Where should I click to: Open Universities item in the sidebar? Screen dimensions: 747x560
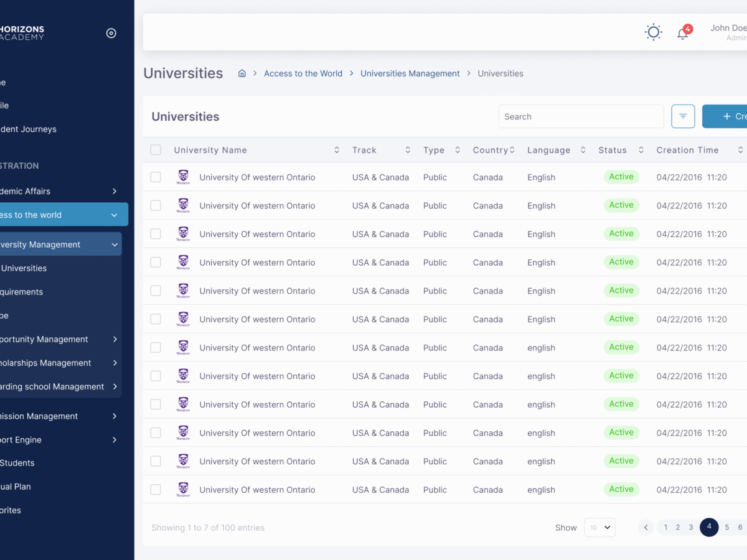pyautogui.click(x=24, y=268)
